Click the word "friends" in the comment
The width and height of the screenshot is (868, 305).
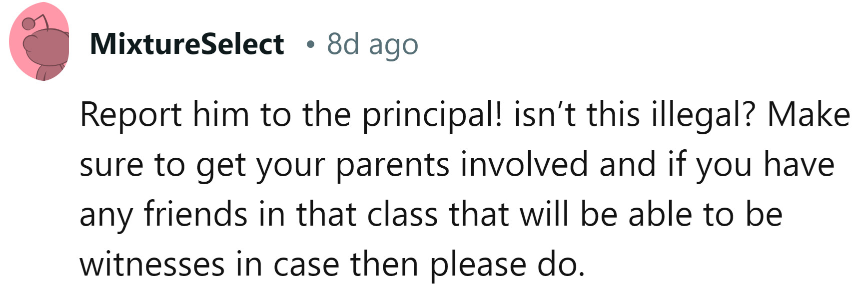195,214
